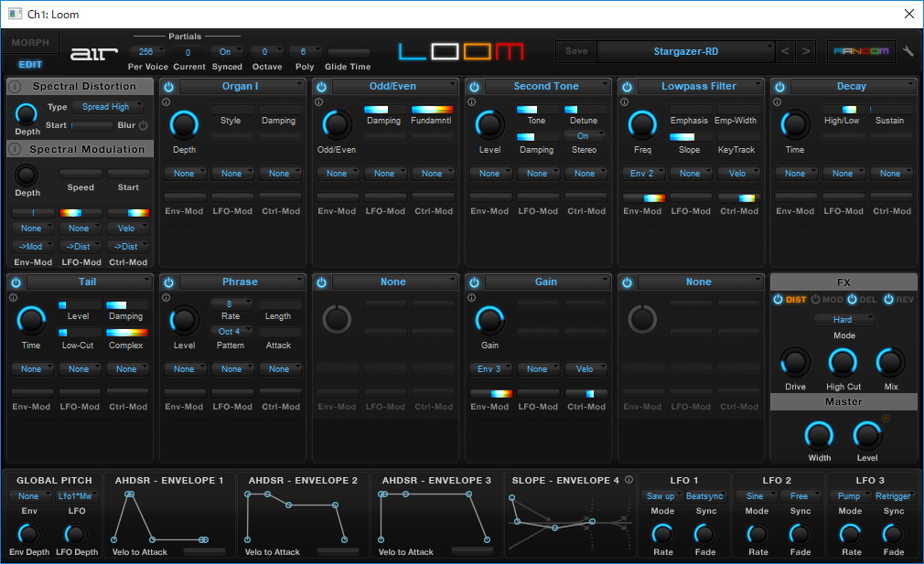
Task: Click the Master Level knob
Action: coord(867,436)
